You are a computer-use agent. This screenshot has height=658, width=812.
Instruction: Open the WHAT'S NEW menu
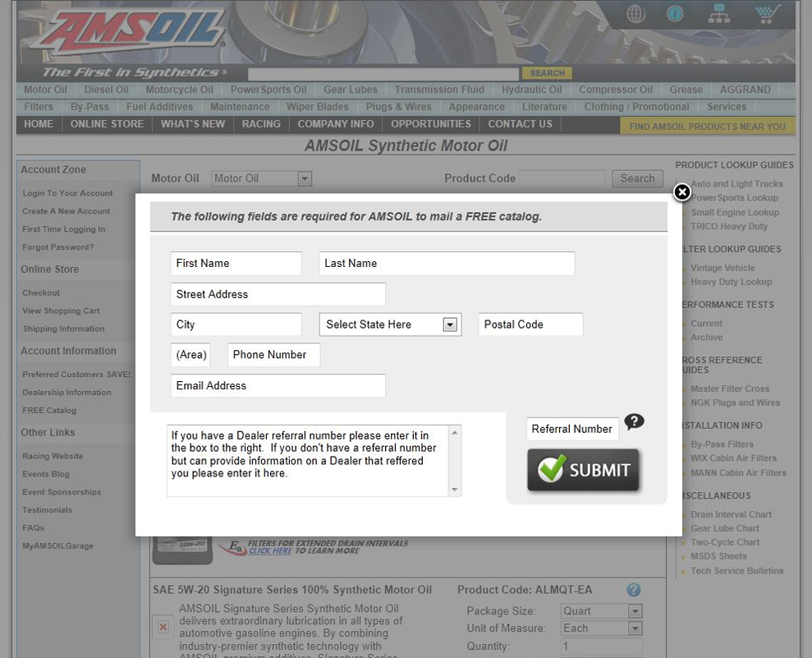(193, 124)
